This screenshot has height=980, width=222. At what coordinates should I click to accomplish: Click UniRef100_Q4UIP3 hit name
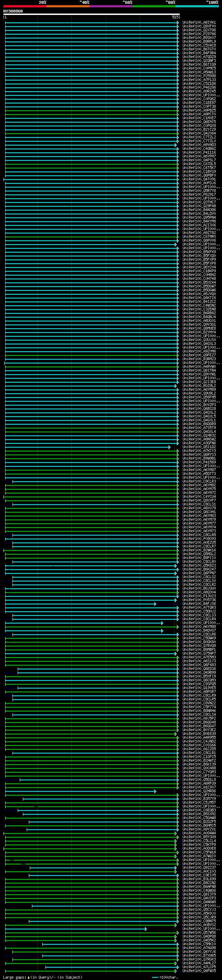click(x=199, y=898)
